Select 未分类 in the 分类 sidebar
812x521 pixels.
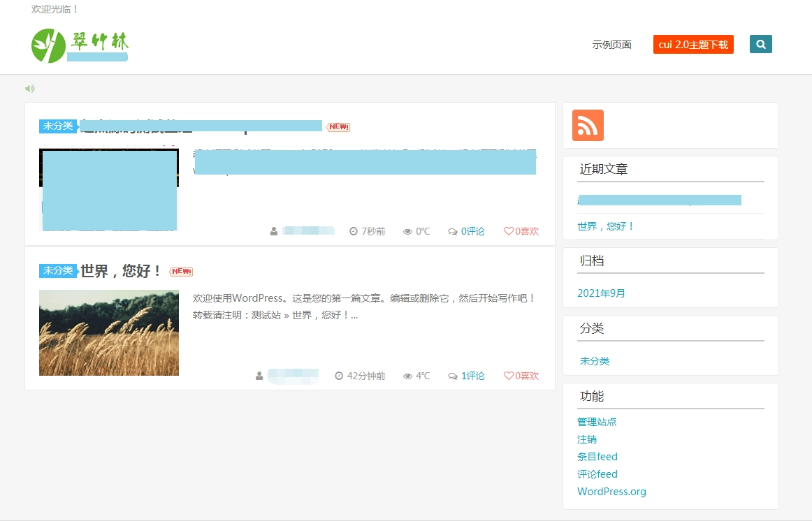click(595, 361)
